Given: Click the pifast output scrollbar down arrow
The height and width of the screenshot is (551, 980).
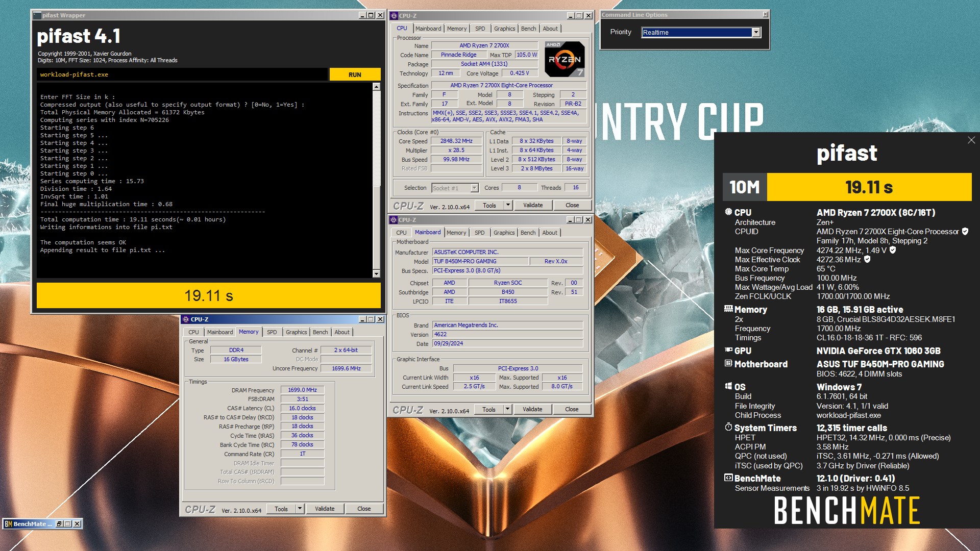Looking at the screenshot, I should tap(376, 274).
